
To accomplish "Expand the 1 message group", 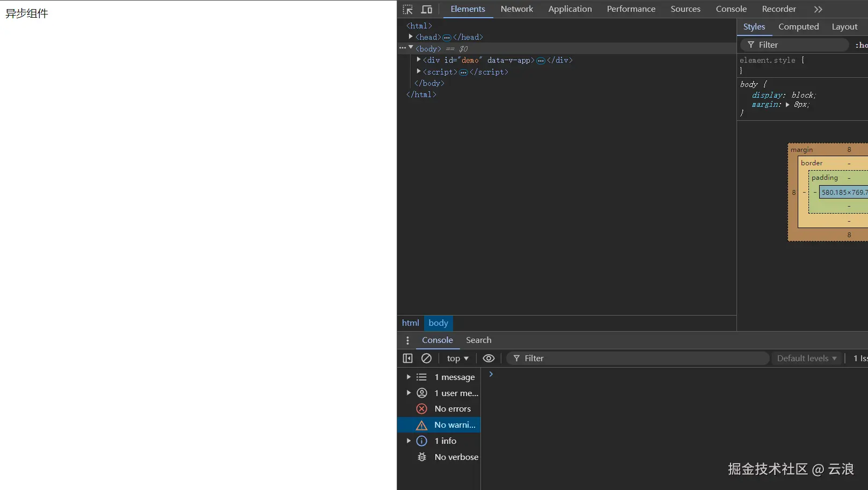I will click(x=409, y=377).
